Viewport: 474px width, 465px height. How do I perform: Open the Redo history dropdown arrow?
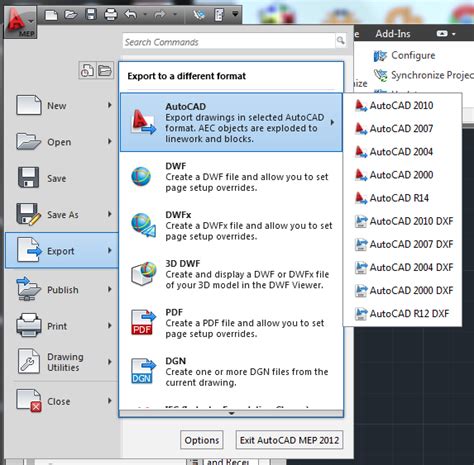pos(174,15)
